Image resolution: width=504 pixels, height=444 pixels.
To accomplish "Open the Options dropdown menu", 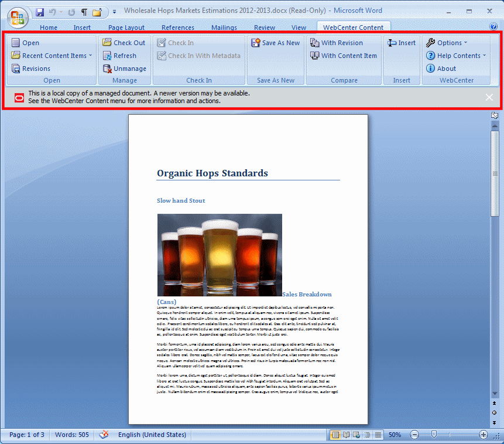I will 447,43.
